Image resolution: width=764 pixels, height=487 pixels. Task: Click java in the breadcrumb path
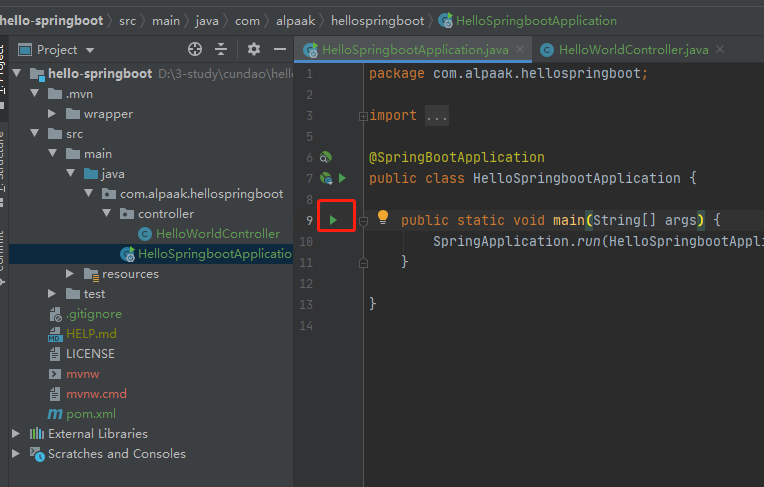207,21
